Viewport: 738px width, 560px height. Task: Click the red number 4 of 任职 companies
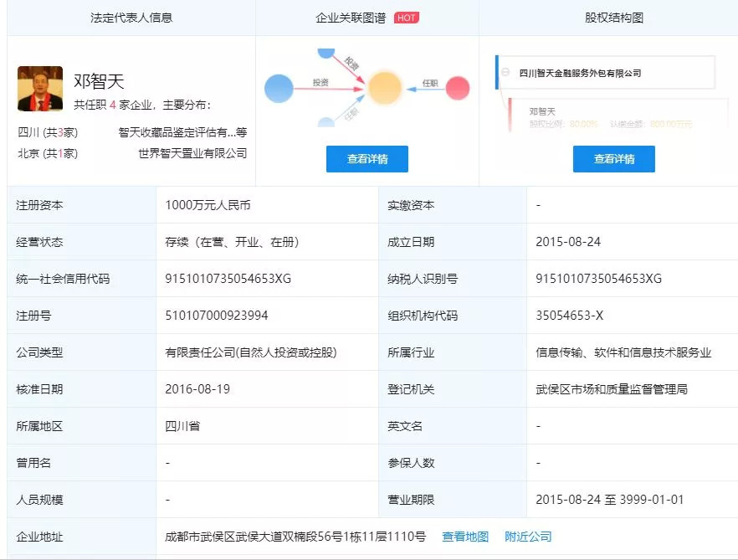pos(113,105)
